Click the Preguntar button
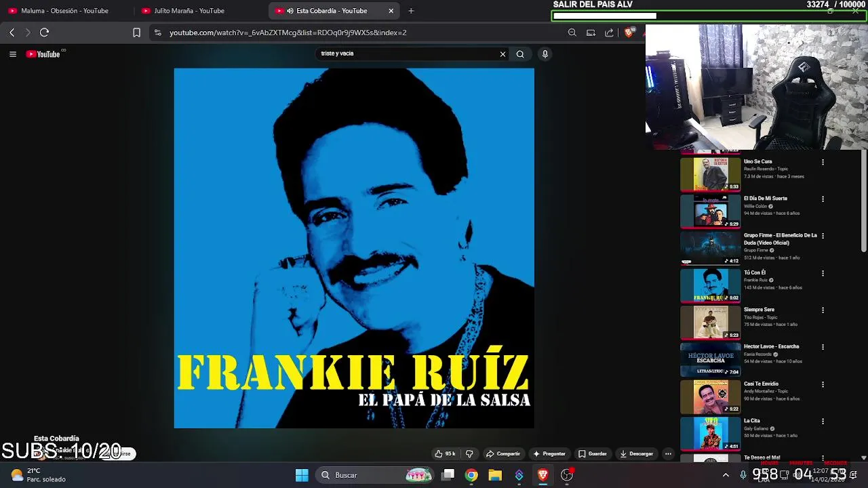868x488 pixels. click(549, 453)
